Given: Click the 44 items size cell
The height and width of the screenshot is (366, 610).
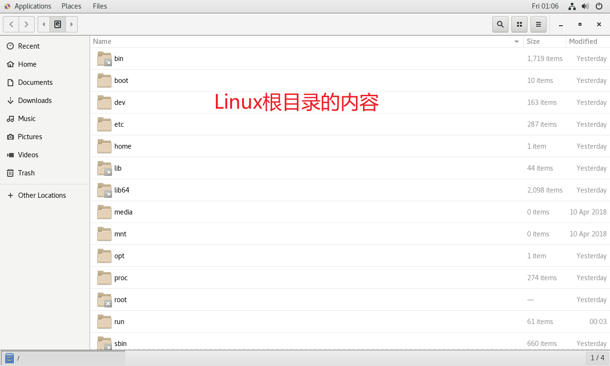Looking at the screenshot, I should [x=540, y=168].
